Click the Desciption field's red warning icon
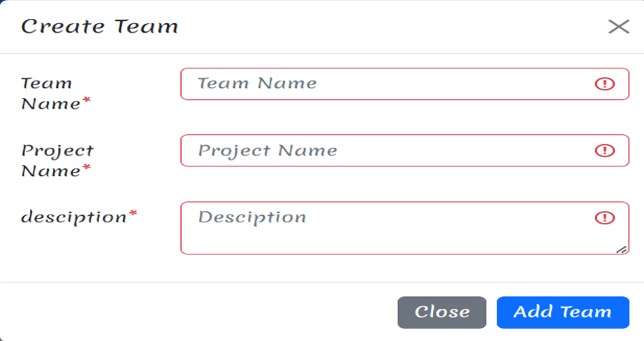644x341 pixels. [x=605, y=217]
